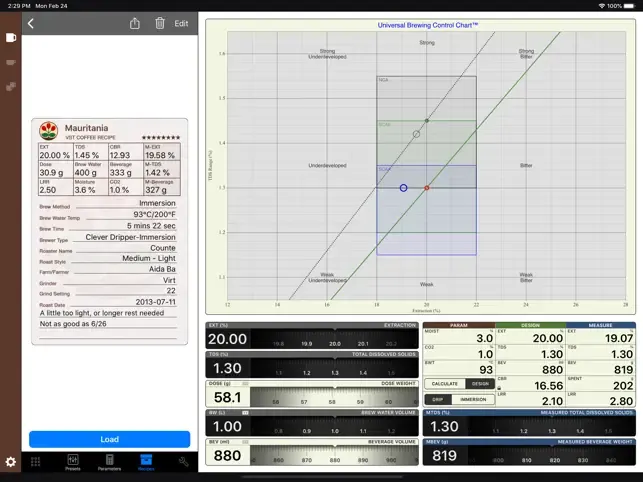
Task: Switch brew mode to IMMERSION
Action: [x=473, y=399]
